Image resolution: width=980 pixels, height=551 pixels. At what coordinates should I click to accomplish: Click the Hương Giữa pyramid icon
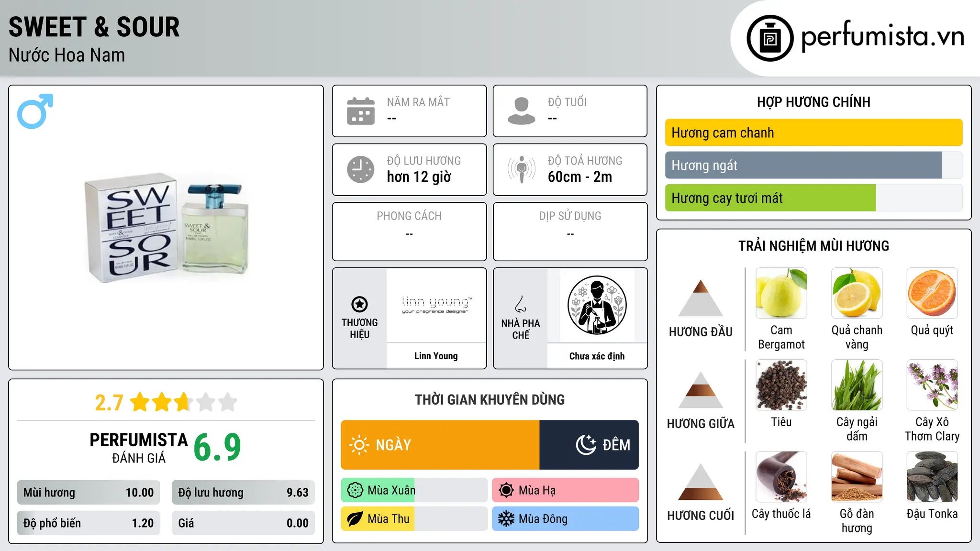click(701, 390)
